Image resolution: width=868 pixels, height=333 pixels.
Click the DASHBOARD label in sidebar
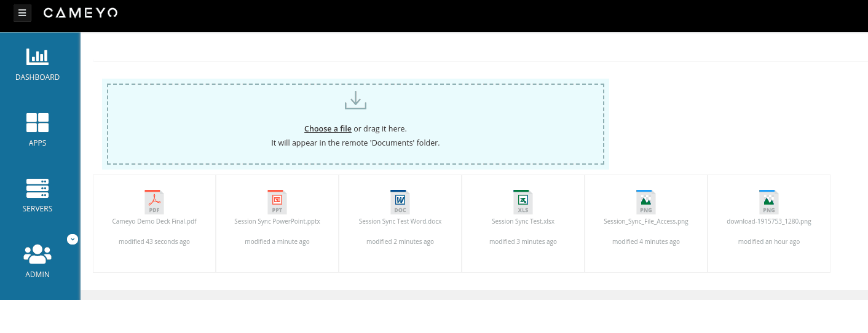(x=37, y=77)
